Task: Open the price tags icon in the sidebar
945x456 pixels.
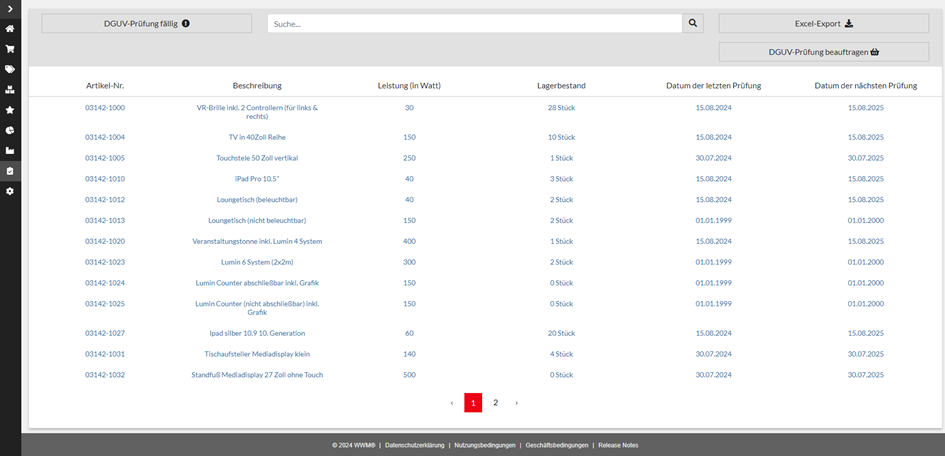Action: point(10,69)
